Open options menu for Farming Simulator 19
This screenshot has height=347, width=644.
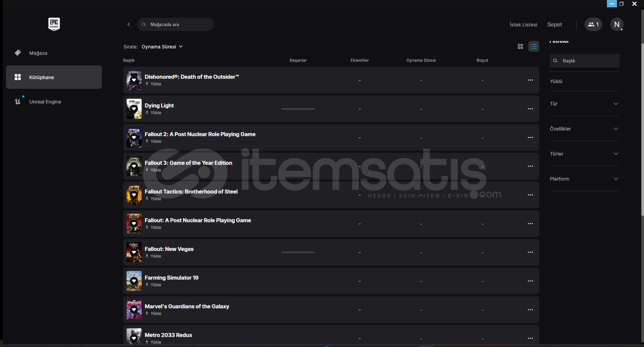(x=530, y=281)
